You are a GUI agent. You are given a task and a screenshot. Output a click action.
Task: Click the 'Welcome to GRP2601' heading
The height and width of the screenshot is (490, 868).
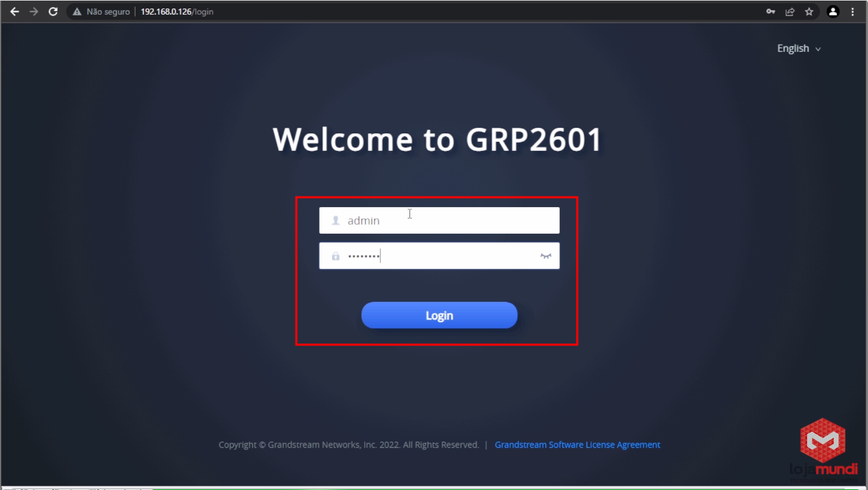[x=438, y=139]
